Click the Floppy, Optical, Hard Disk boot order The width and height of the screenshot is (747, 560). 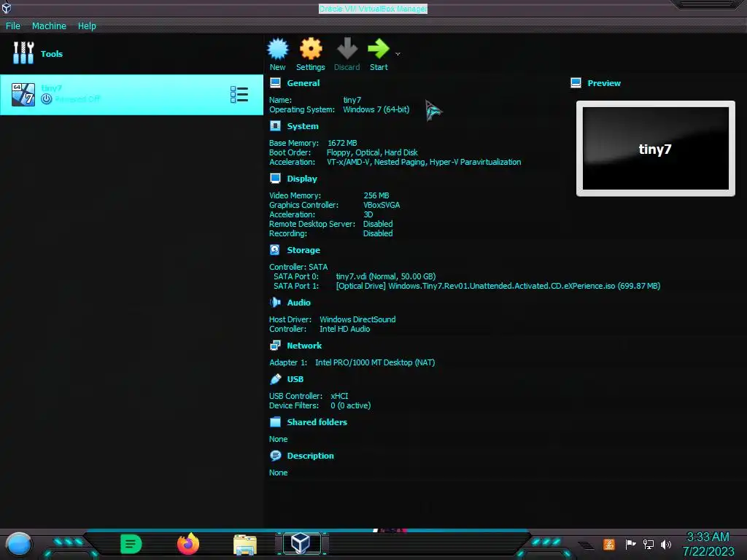point(372,152)
